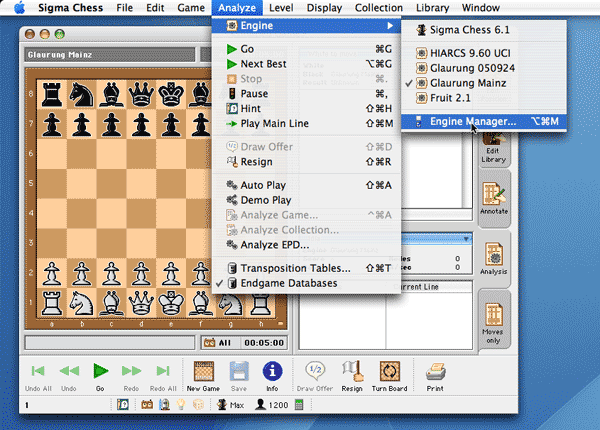Screen dimensions: 600x430
Task: Choose Next Best in Analyze menu
Action: [x=306, y=64]
